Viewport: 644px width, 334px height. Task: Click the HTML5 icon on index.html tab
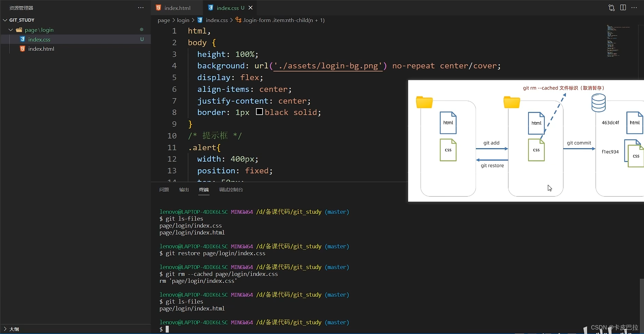point(158,8)
